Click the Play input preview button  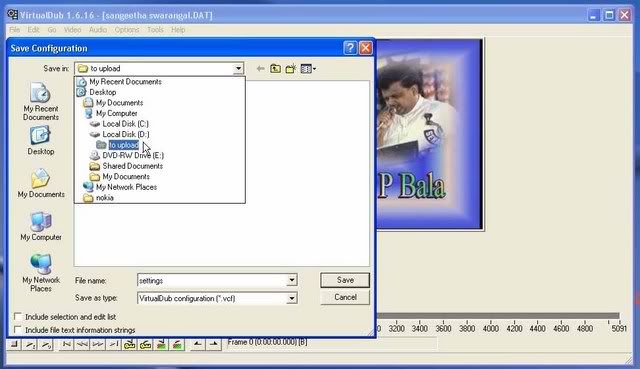coord(31,345)
